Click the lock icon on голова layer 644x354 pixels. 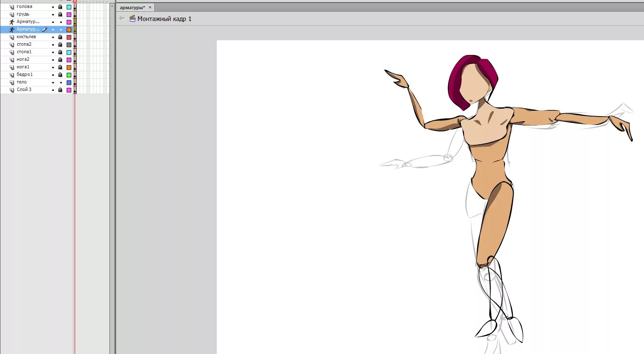pos(60,7)
